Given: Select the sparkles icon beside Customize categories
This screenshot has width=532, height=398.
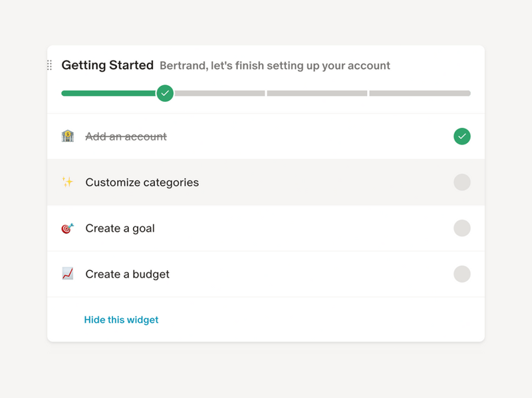Looking at the screenshot, I should 68,182.
